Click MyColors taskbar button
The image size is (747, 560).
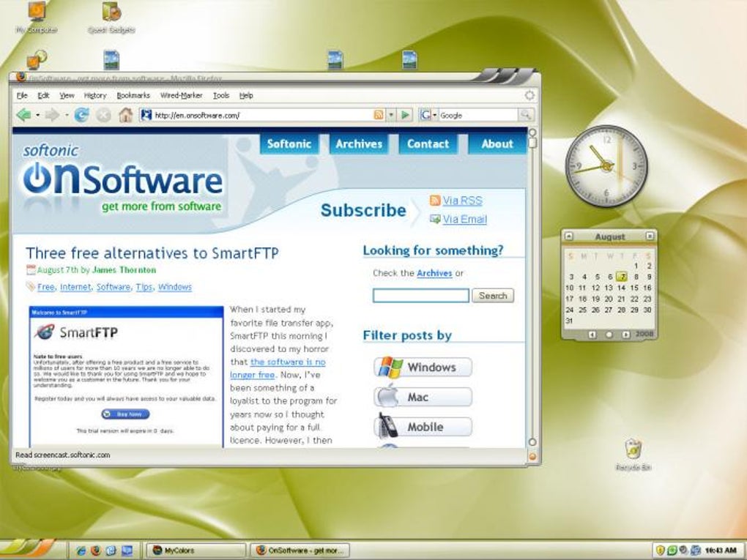(196, 550)
